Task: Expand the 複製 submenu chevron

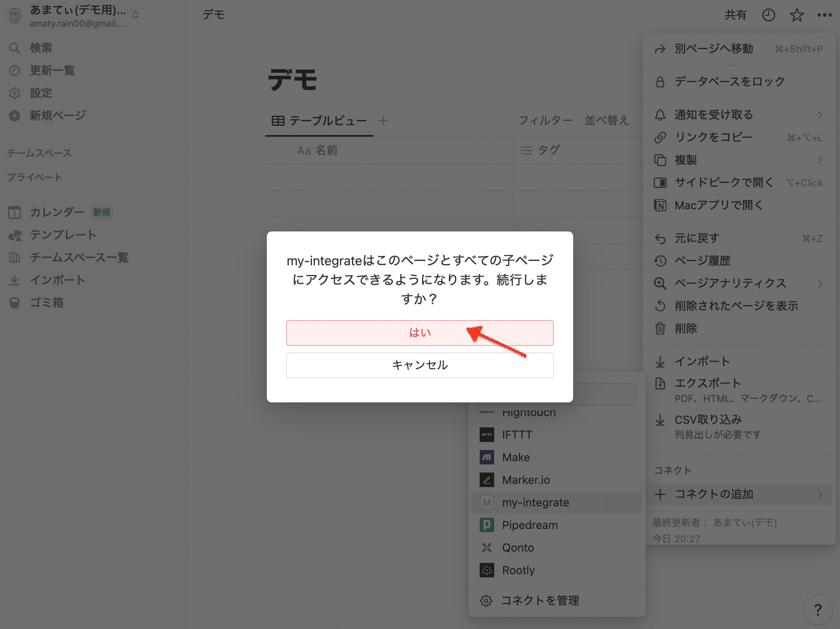Action: point(820,160)
